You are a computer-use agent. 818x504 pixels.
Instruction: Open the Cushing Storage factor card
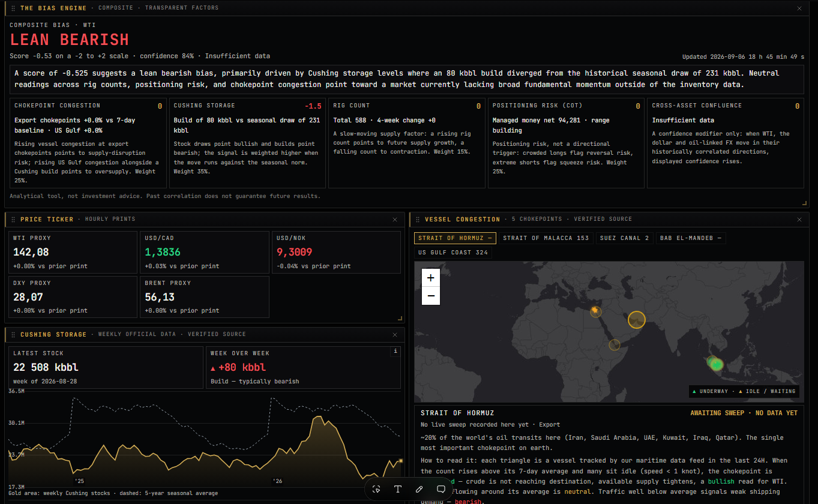(x=247, y=143)
